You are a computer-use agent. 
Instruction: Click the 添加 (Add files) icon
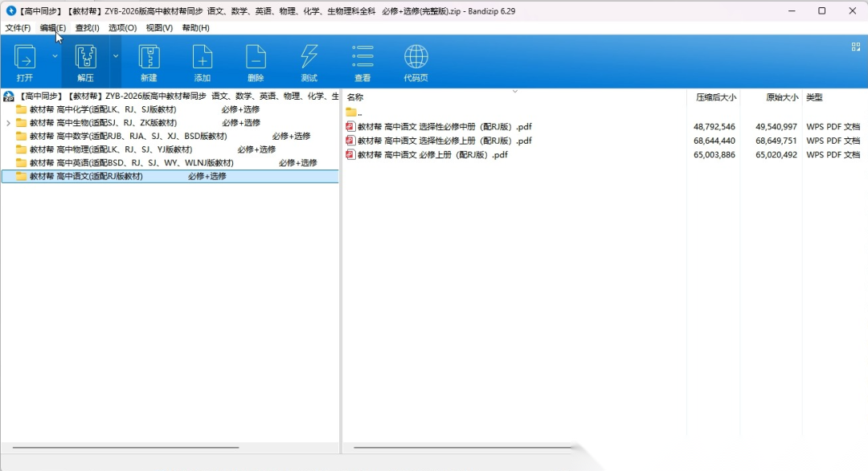[x=202, y=58]
